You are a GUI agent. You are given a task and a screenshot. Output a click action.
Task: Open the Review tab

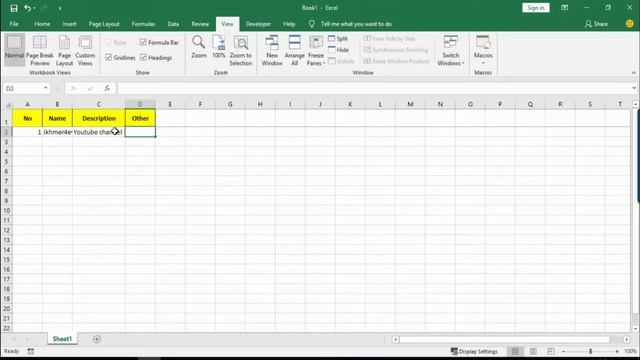[200, 24]
